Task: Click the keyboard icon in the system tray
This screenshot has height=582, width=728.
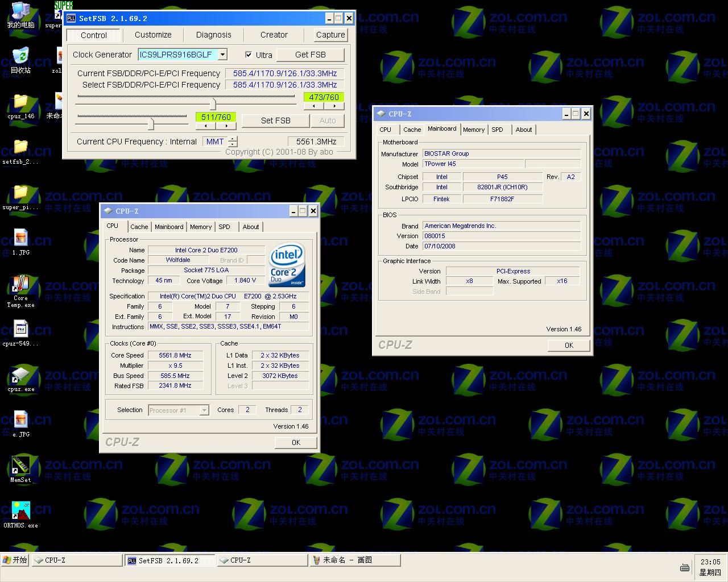Action: 684,567
